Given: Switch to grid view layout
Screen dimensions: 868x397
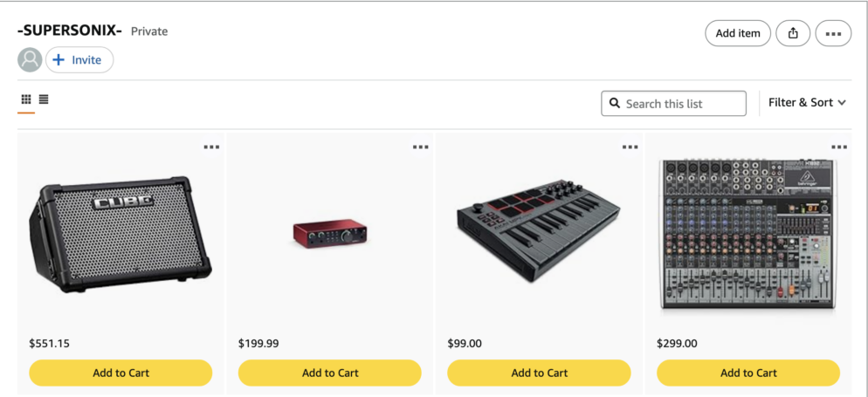Looking at the screenshot, I should [26, 100].
